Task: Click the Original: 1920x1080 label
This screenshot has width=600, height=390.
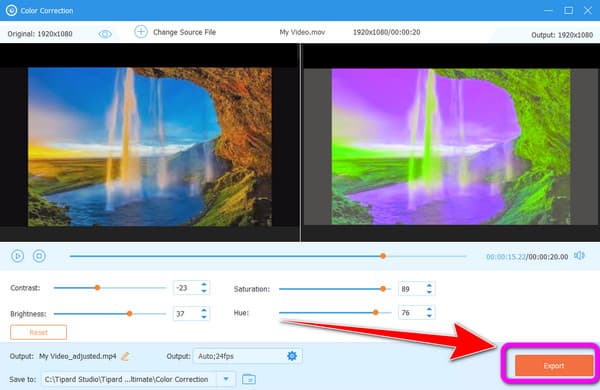Action: click(x=40, y=34)
